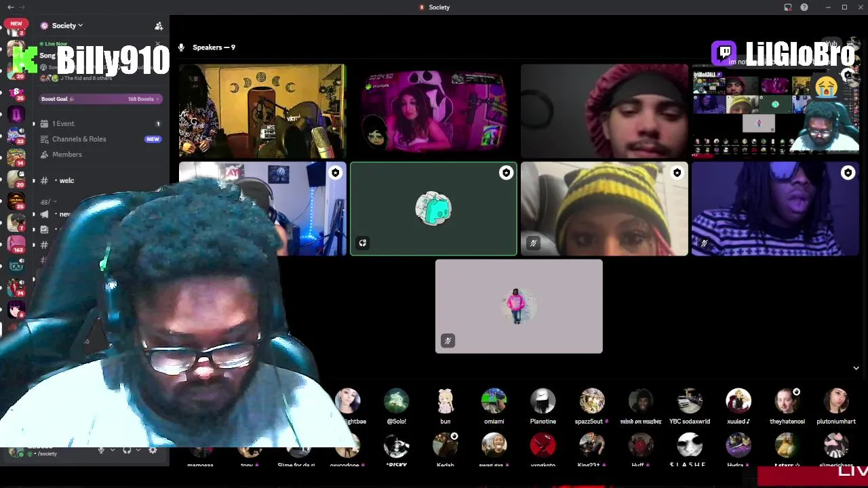This screenshot has height=488, width=868.
Task: Open the Discord inbox icon in title bar
Action: point(788,7)
